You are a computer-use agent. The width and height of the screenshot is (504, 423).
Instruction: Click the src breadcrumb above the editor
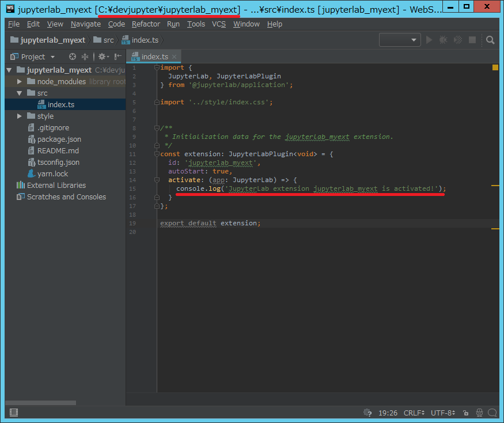(x=108, y=40)
